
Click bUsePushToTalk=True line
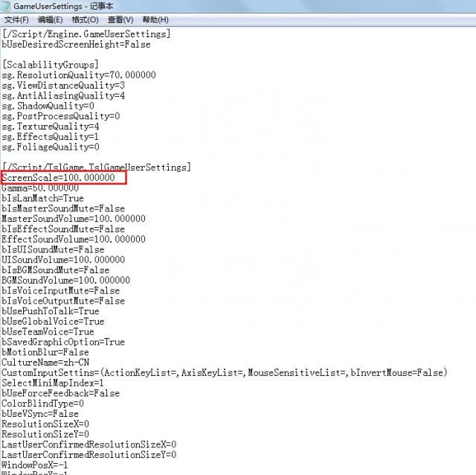point(51,311)
